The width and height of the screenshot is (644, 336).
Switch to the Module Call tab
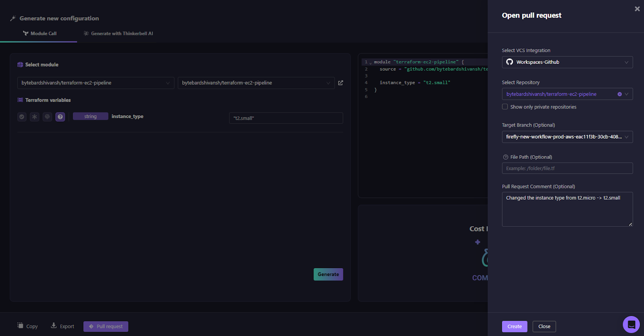point(39,33)
